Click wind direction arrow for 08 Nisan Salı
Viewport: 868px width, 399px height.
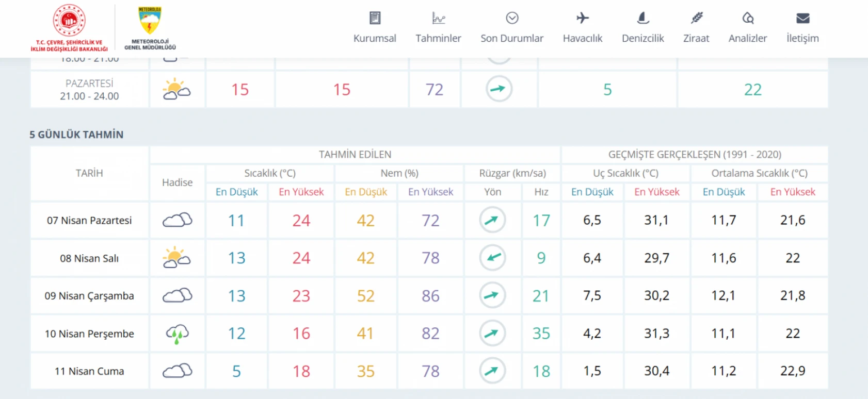(x=492, y=258)
